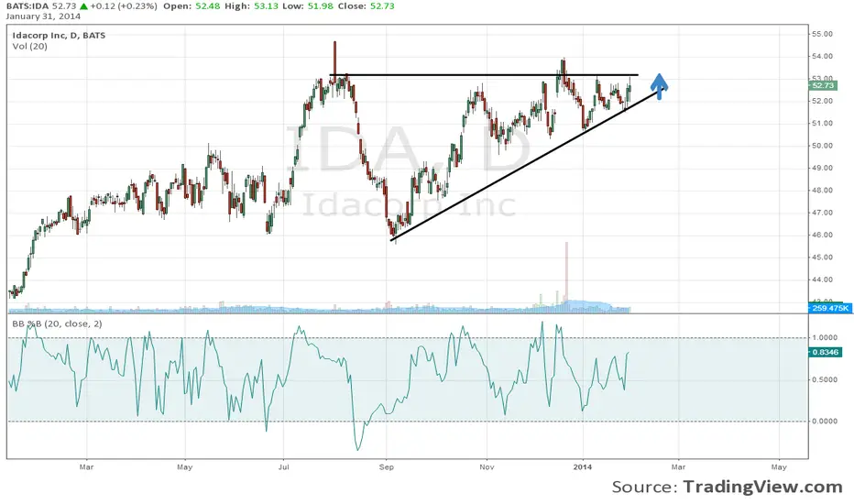
Task: Select the 'BB %B (20, close, 2)' indicator label
Action: click(x=57, y=323)
